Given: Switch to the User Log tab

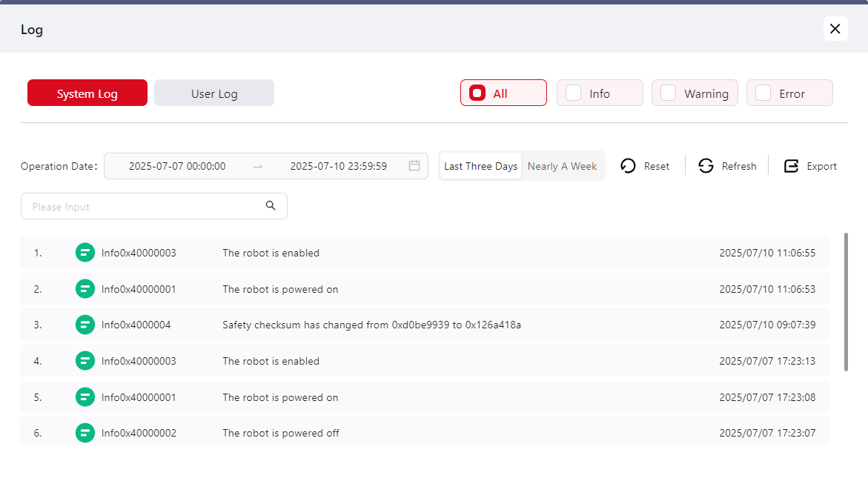Looking at the screenshot, I should click(x=214, y=93).
